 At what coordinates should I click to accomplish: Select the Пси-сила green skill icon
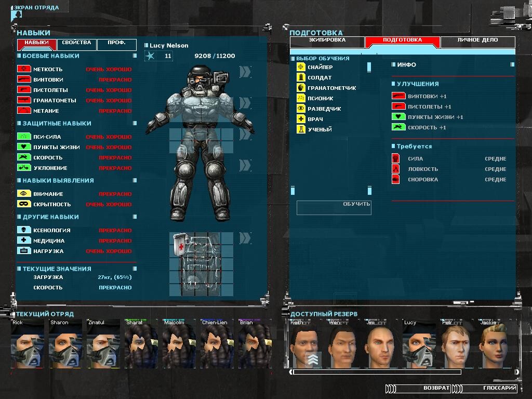(x=24, y=137)
